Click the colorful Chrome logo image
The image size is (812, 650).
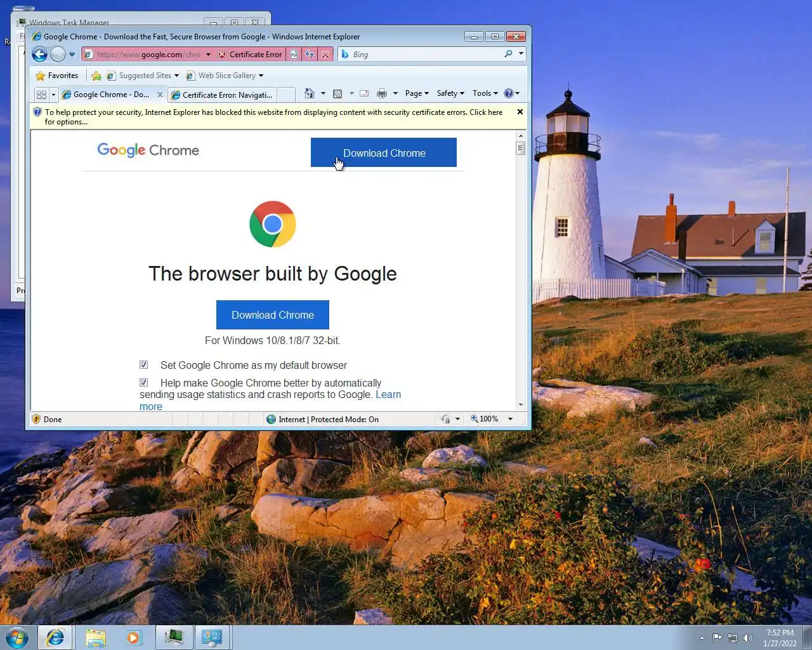click(x=273, y=224)
